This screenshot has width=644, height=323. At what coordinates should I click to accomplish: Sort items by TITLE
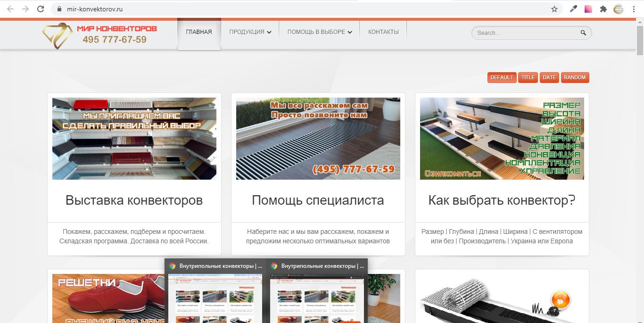click(528, 77)
